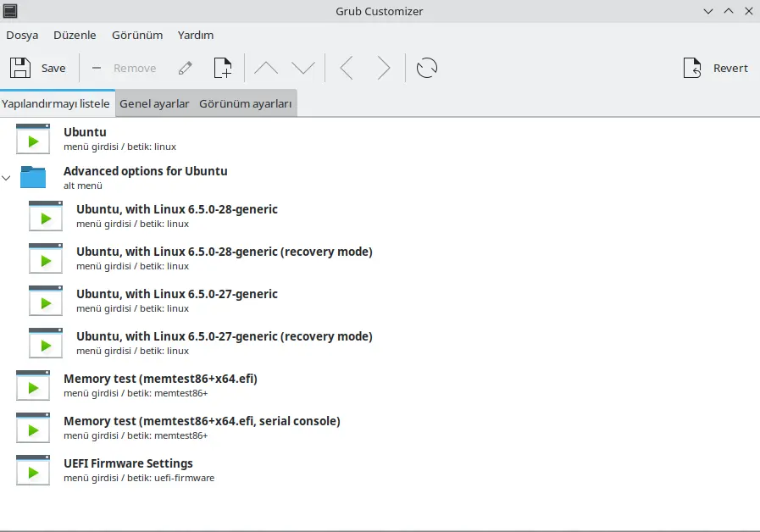Click the right arrow to create a submenu
This screenshot has height=532, width=760.
coord(384,68)
